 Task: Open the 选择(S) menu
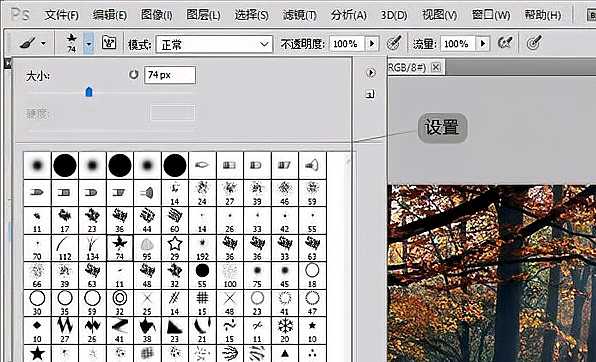[251, 15]
